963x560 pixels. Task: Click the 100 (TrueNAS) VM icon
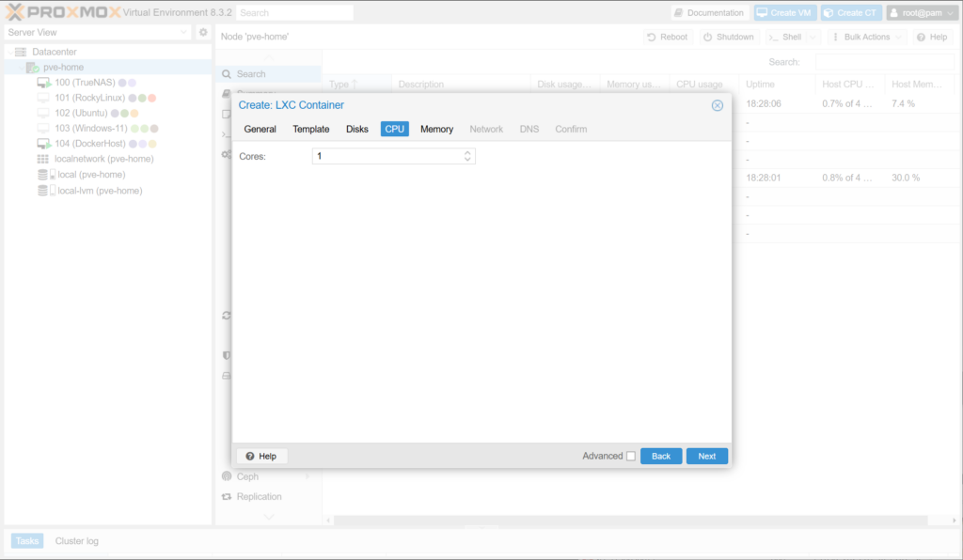click(43, 83)
